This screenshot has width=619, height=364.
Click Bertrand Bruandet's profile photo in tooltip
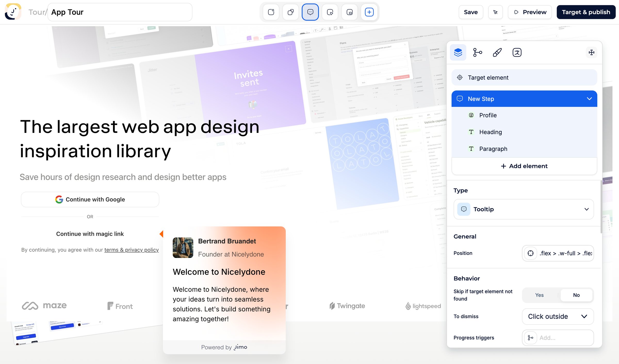[183, 248]
